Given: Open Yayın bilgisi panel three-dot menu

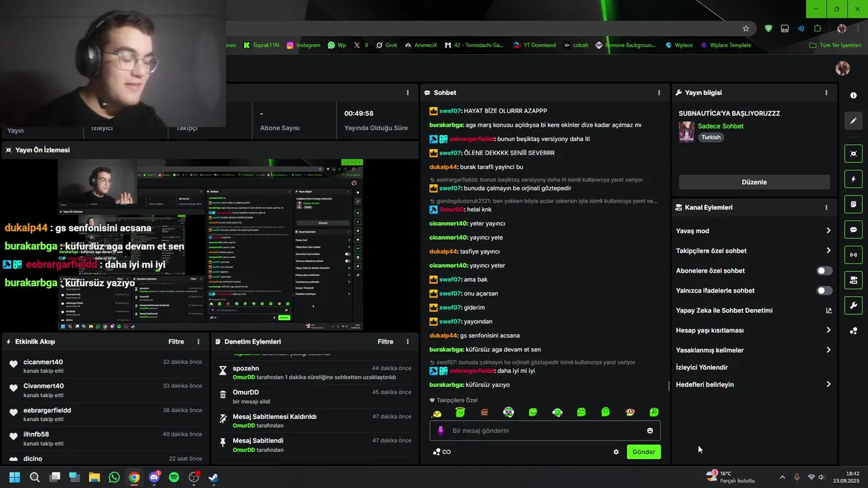Looking at the screenshot, I should [x=826, y=93].
